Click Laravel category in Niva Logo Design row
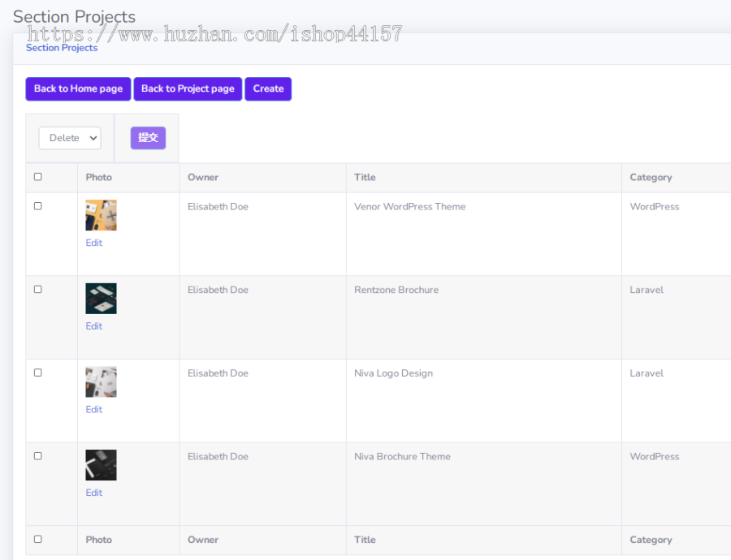The image size is (731, 560). [647, 373]
